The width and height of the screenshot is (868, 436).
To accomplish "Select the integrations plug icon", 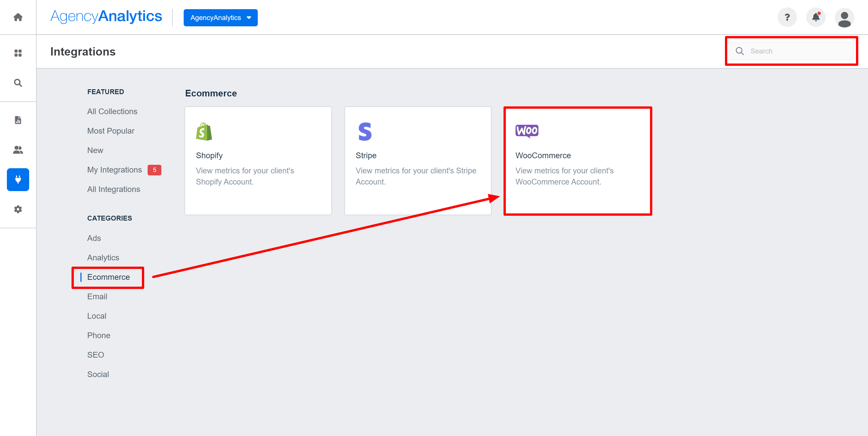I will point(18,179).
